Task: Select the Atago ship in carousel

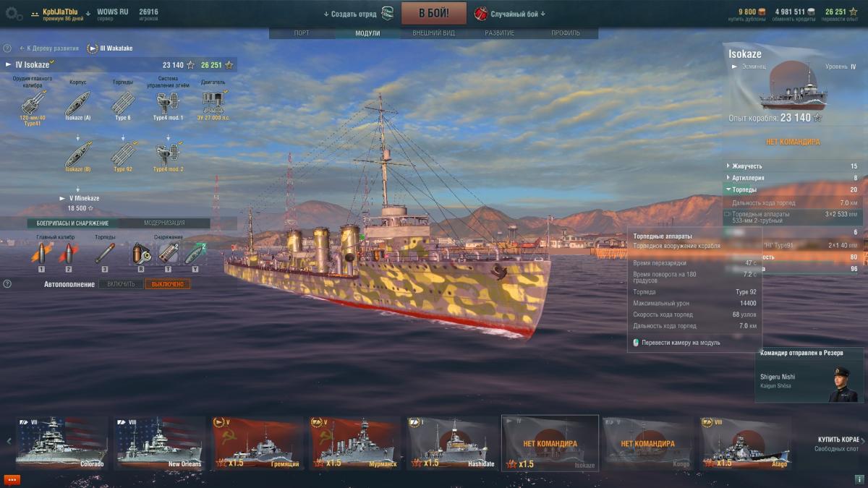Action: pyautogui.click(x=746, y=443)
